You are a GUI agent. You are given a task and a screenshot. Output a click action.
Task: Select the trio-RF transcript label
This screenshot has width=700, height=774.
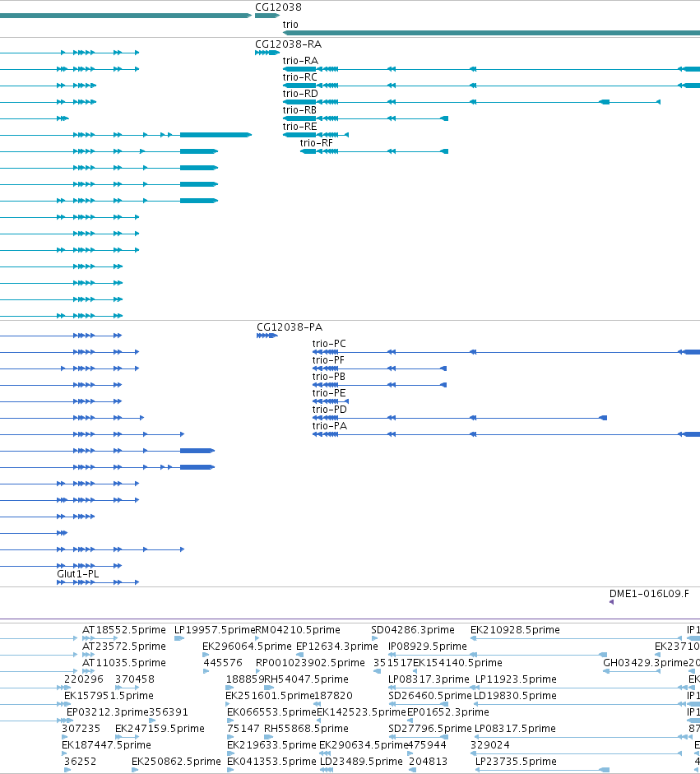(317, 142)
